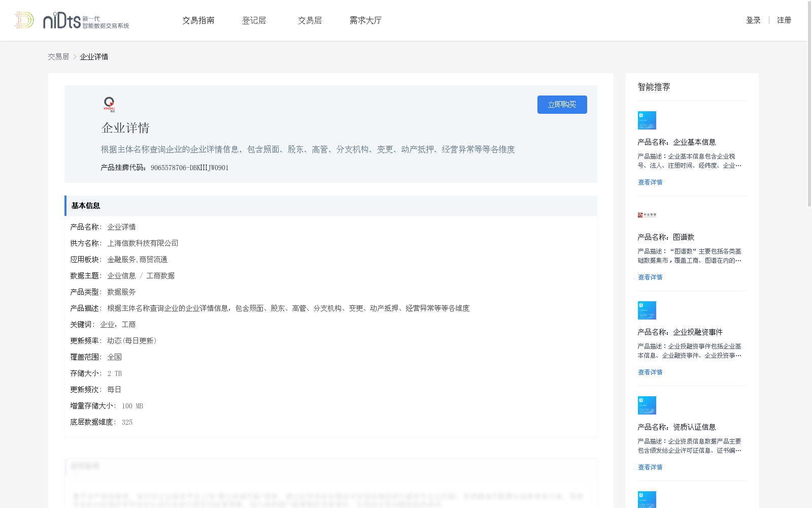Image resolution: width=812 pixels, height=508 pixels.
Task: Click the 智能推荐 panel heading
Action: tap(654, 87)
